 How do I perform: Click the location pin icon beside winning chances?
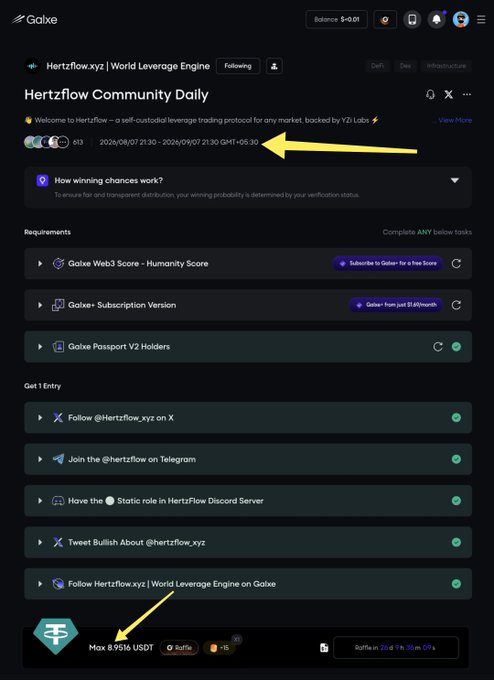(x=43, y=180)
